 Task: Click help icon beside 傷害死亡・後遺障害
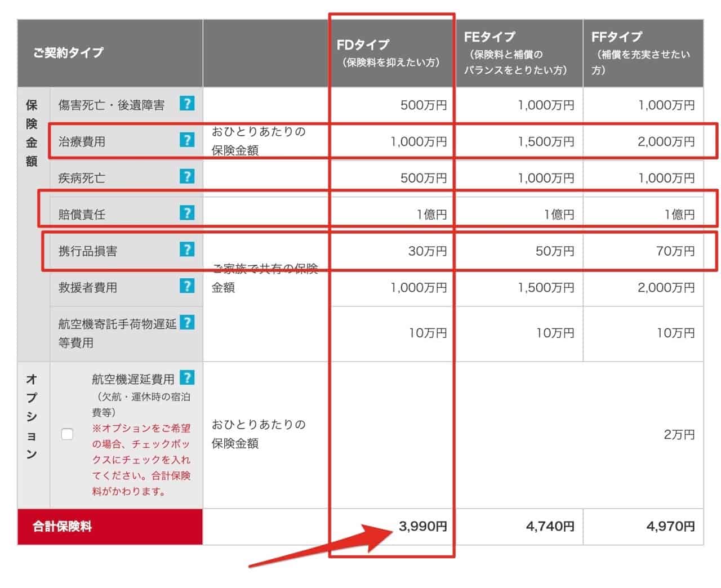(186, 104)
